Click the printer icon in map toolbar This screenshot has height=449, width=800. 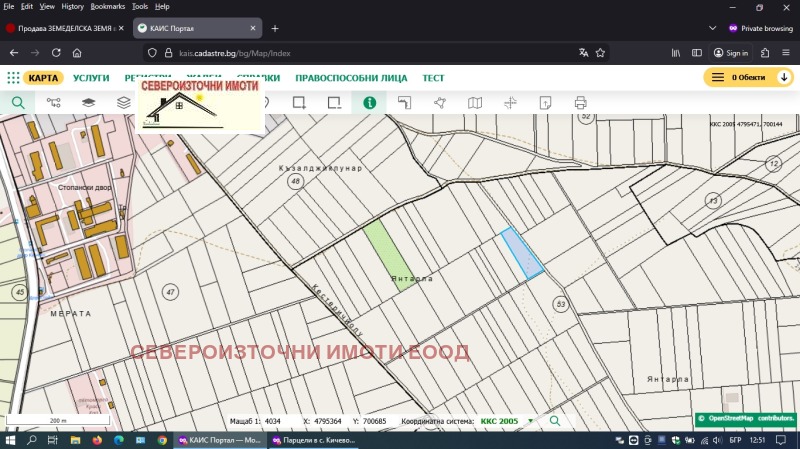click(x=580, y=102)
